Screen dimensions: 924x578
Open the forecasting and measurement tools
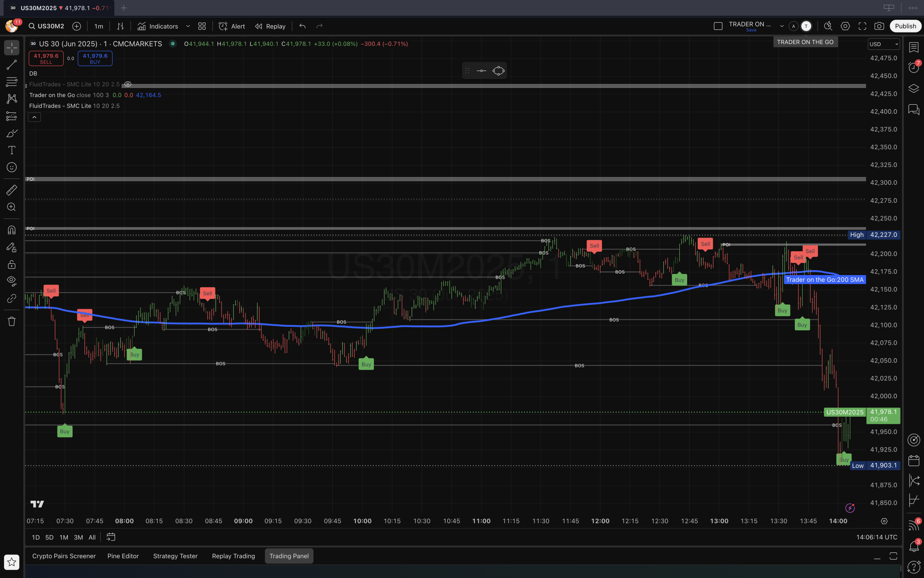point(12,116)
